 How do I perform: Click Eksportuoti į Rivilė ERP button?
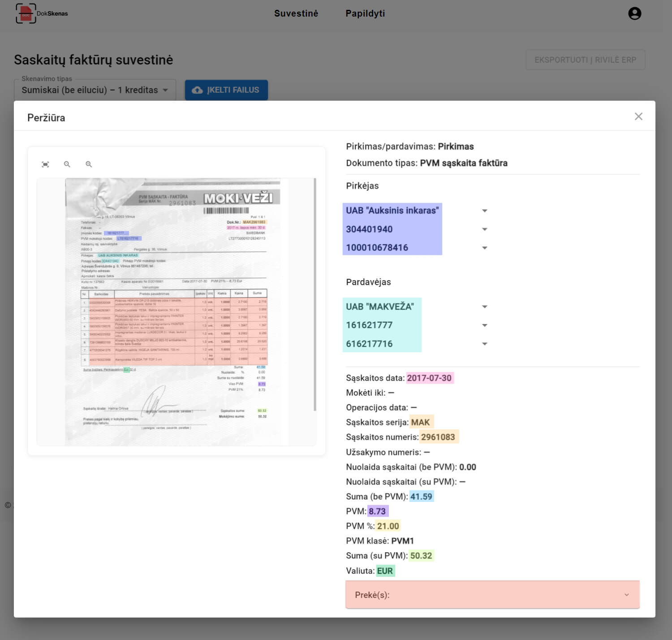coord(585,60)
